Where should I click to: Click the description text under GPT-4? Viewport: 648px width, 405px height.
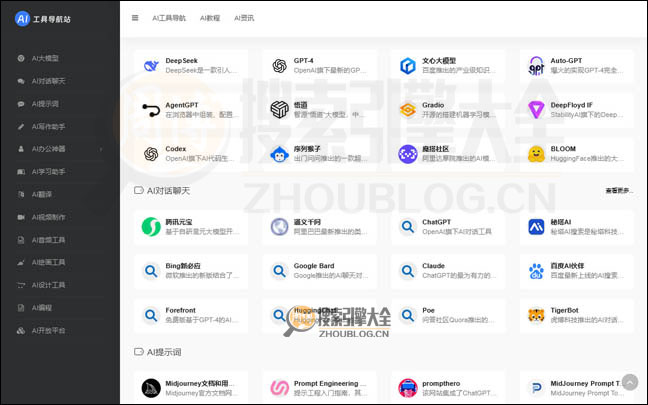tap(330, 71)
